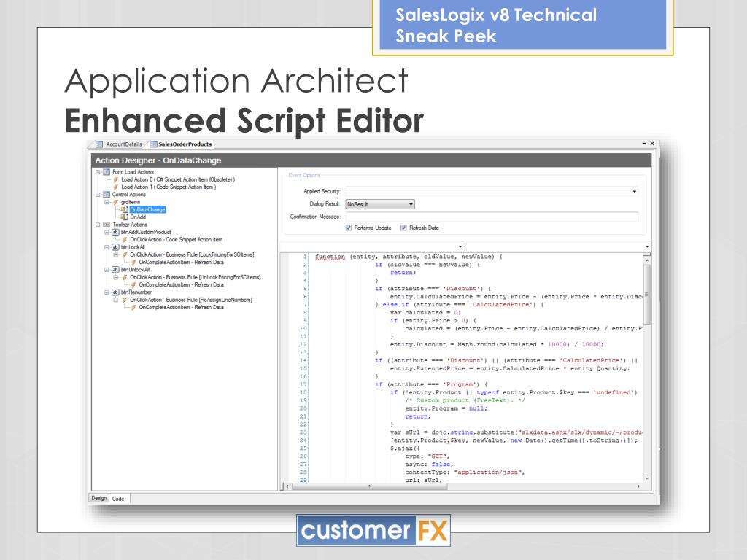Click the grdItems lightning bolt icon
747x560 pixels.
tap(116, 202)
